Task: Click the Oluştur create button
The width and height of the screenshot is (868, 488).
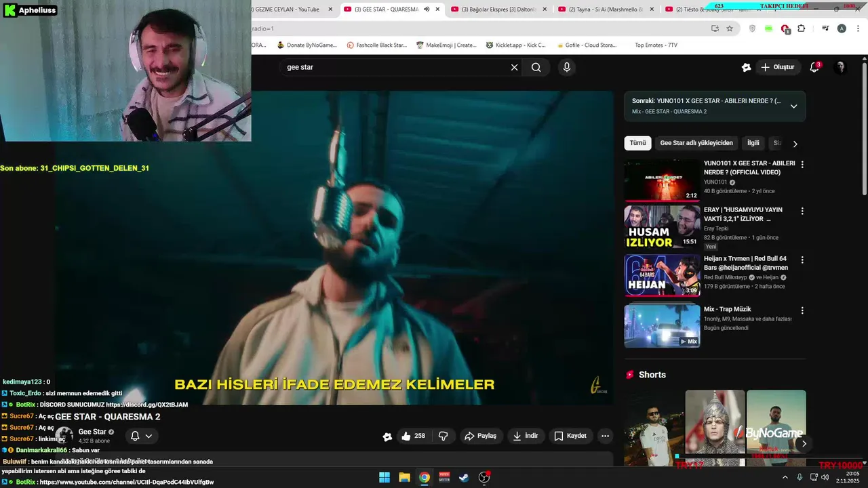Action: tap(777, 67)
